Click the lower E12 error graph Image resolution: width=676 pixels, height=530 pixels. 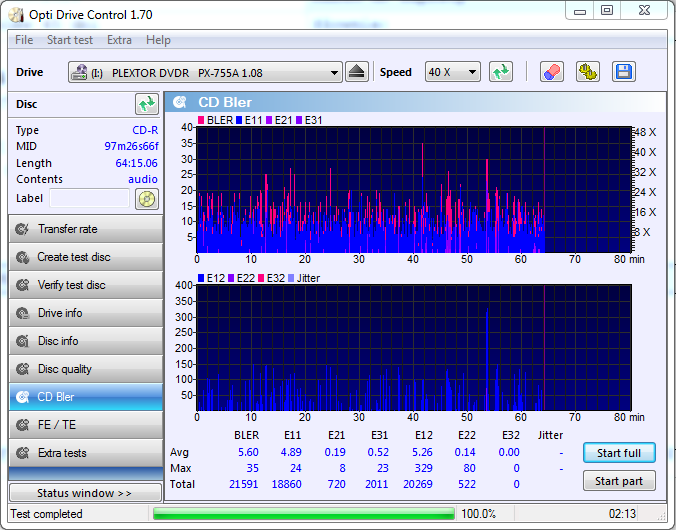pyautogui.click(x=414, y=348)
